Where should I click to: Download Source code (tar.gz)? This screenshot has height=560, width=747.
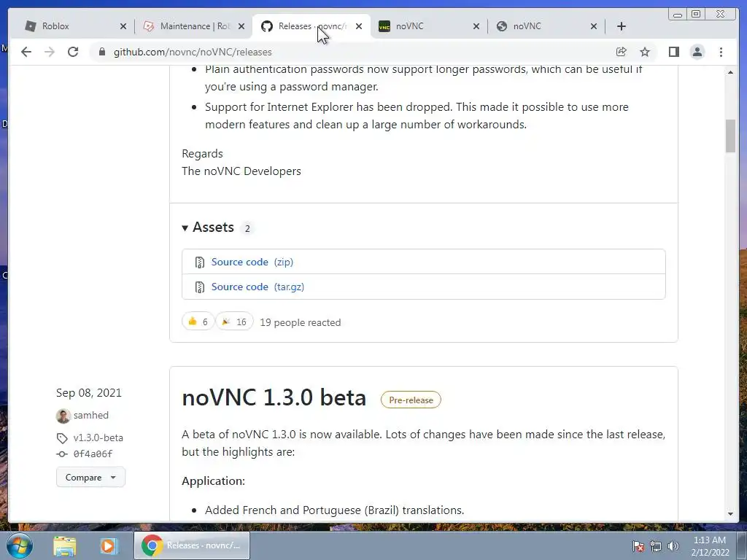coord(258,287)
